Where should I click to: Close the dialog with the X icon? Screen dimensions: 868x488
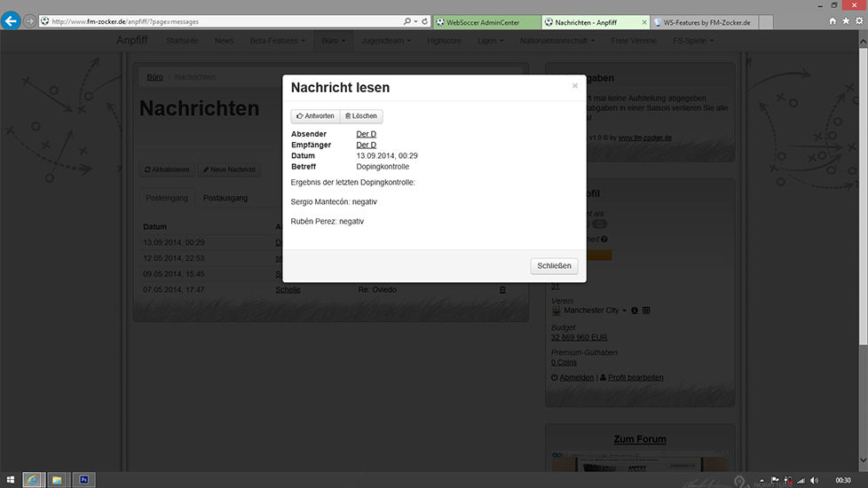point(575,86)
